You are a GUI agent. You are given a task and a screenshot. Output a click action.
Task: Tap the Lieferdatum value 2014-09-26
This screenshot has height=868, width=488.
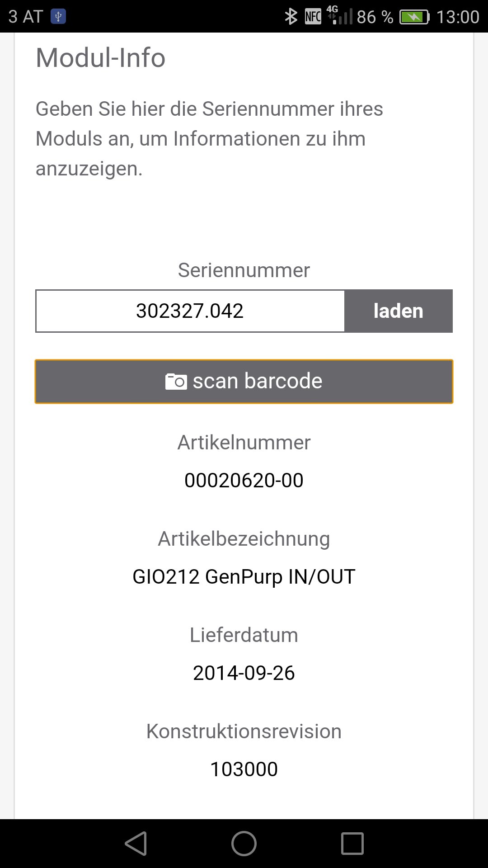tap(244, 673)
